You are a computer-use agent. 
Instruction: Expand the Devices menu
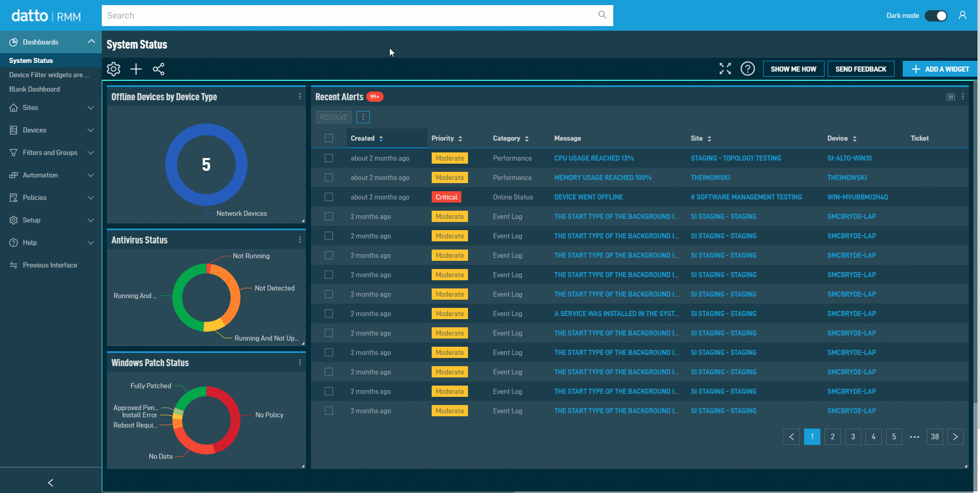(51, 130)
